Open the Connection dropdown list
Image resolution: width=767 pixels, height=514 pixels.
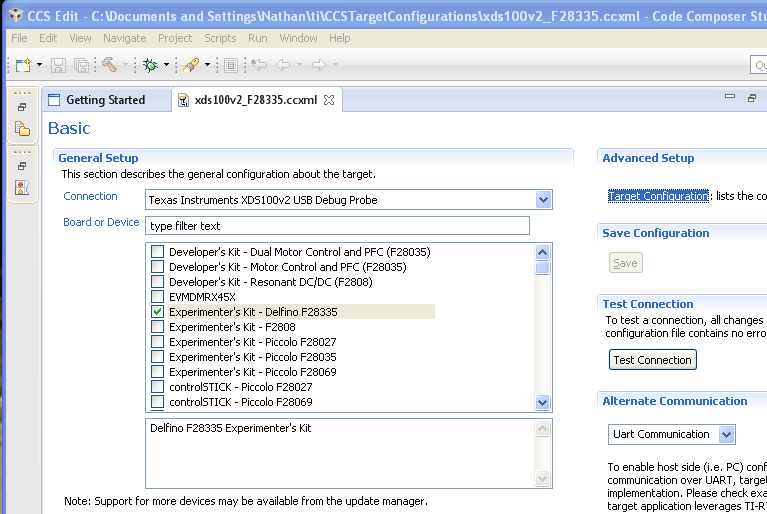point(543,200)
